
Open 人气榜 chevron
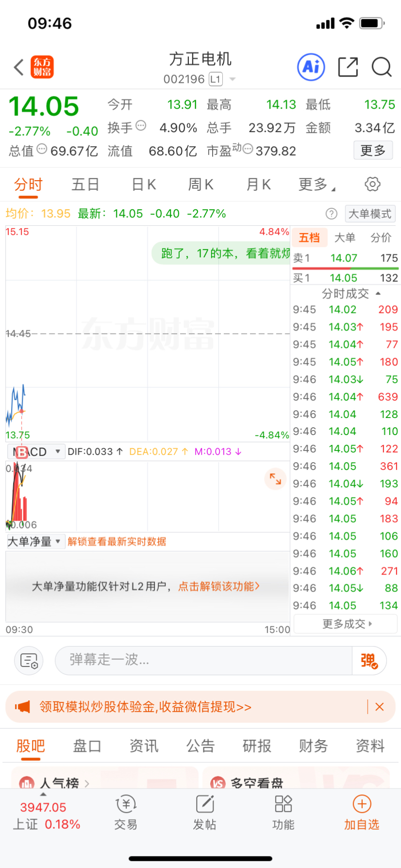click(x=87, y=783)
